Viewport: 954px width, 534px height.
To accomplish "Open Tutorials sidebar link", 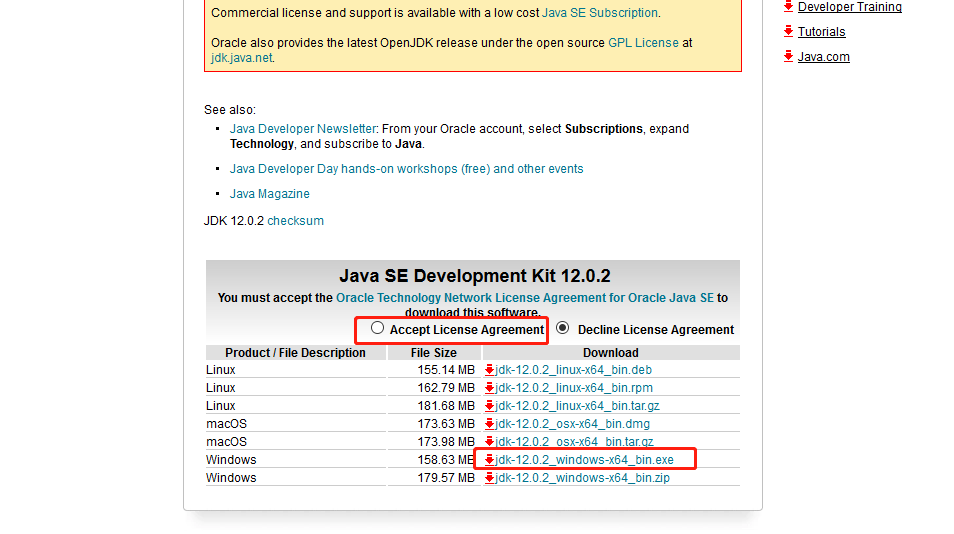I will (821, 32).
